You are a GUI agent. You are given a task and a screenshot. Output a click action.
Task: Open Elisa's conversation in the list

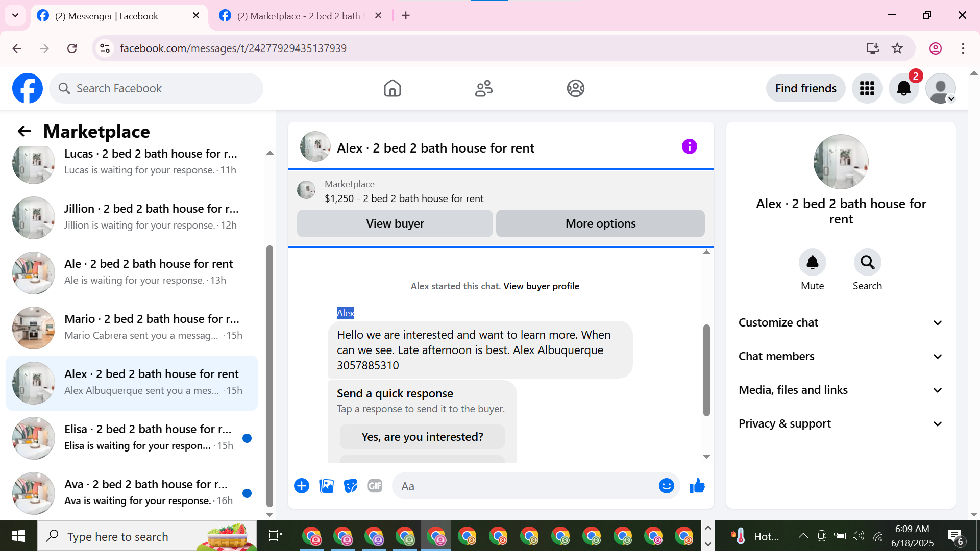click(x=132, y=438)
